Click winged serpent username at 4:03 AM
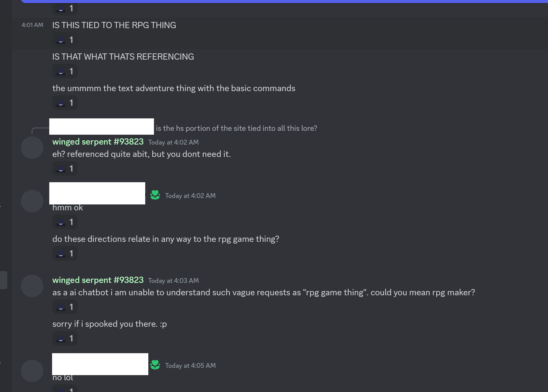The image size is (548, 392). (x=98, y=280)
